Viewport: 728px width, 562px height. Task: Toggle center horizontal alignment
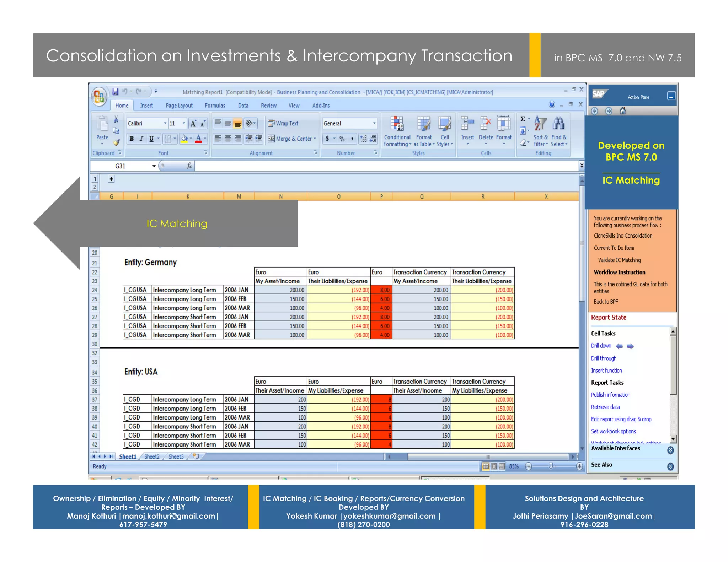tap(227, 139)
